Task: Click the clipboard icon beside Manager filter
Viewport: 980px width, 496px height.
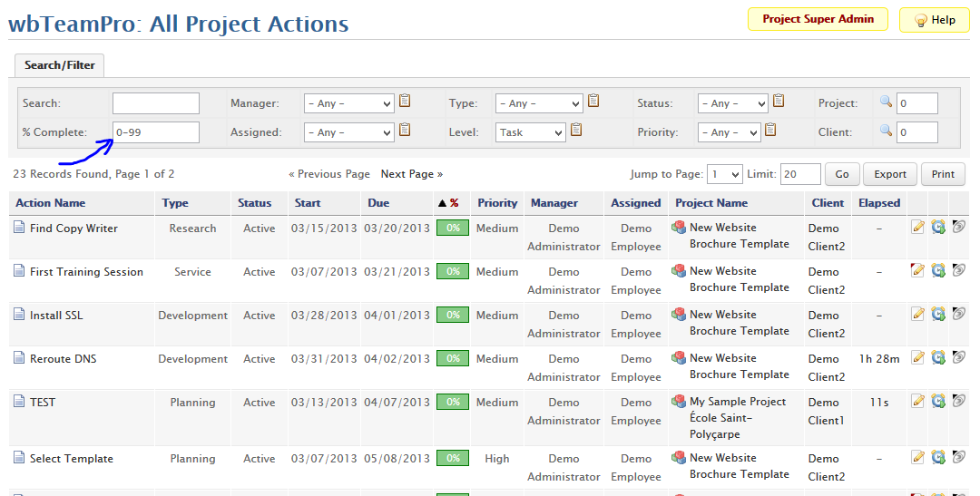Action: coord(406,102)
